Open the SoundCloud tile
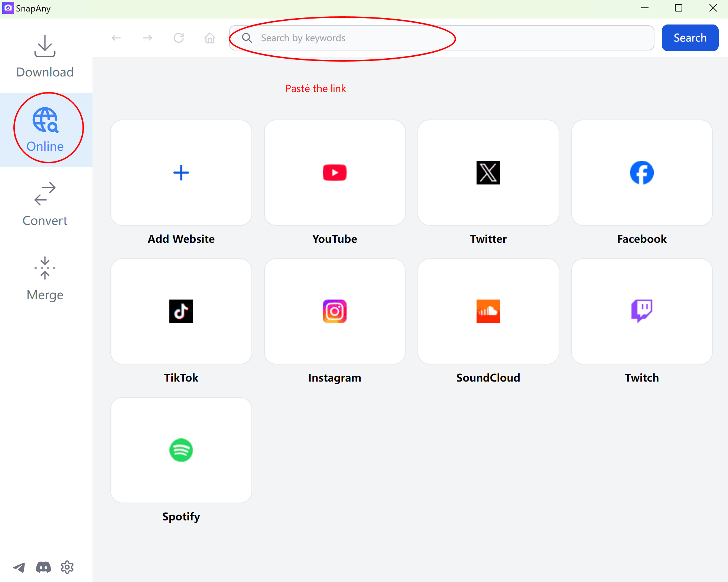 tap(488, 311)
